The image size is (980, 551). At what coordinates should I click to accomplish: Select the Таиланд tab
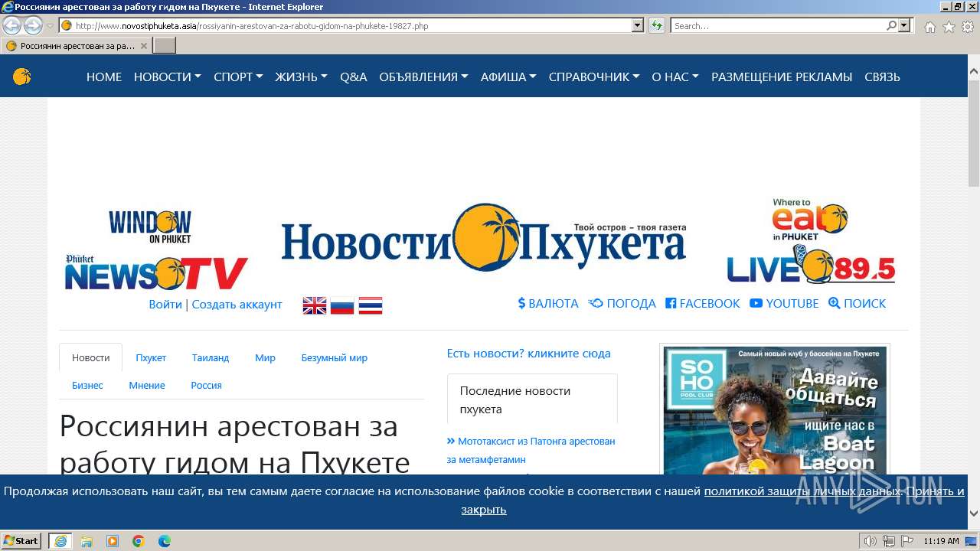pyautogui.click(x=211, y=357)
